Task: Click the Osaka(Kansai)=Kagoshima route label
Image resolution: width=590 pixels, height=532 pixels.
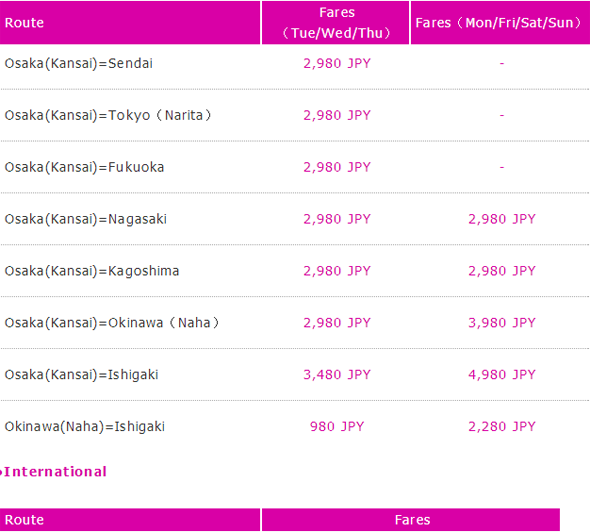Action: [x=92, y=271]
